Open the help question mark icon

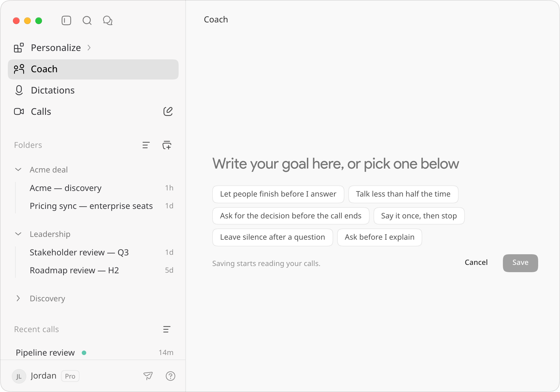tap(171, 376)
